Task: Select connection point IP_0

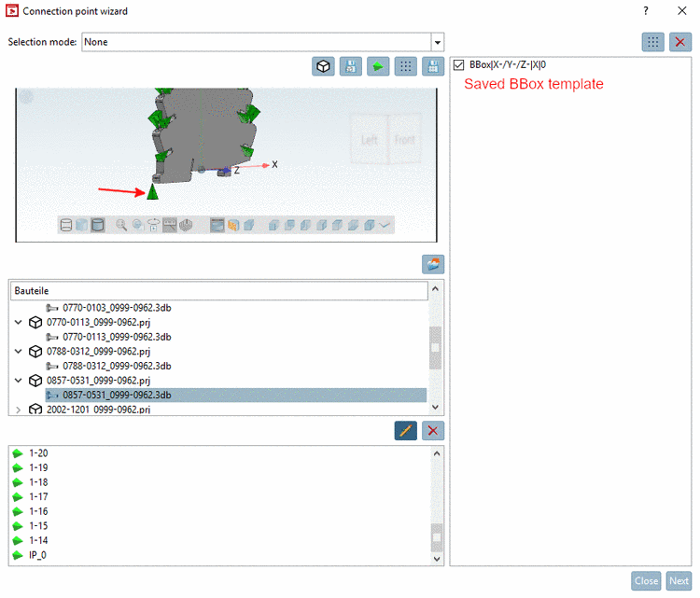Action: pos(37,555)
